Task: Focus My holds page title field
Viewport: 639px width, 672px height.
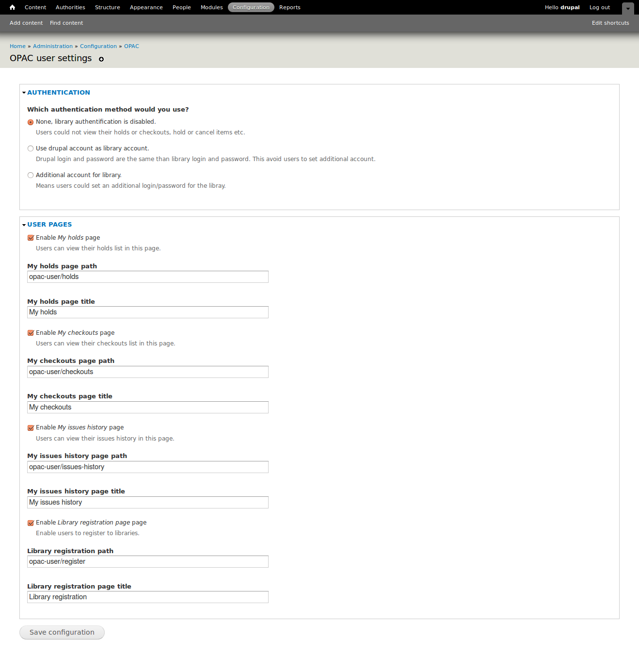Action: coord(148,312)
